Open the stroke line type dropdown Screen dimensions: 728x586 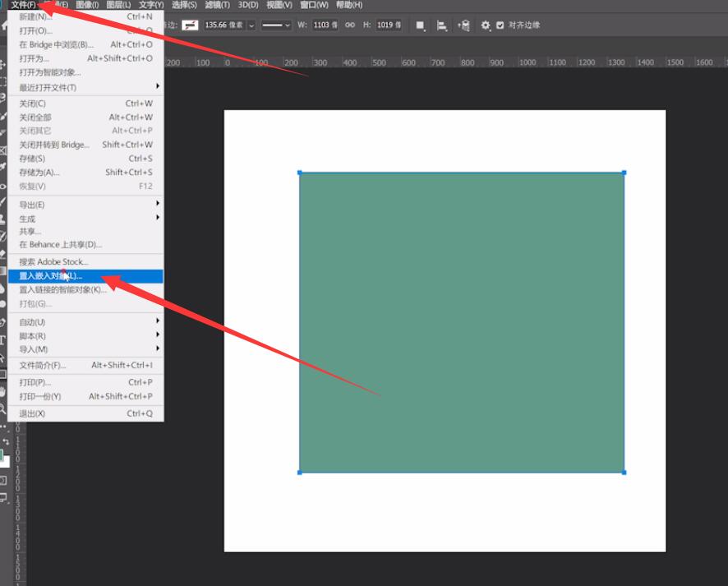pyautogui.click(x=276, y=25)
